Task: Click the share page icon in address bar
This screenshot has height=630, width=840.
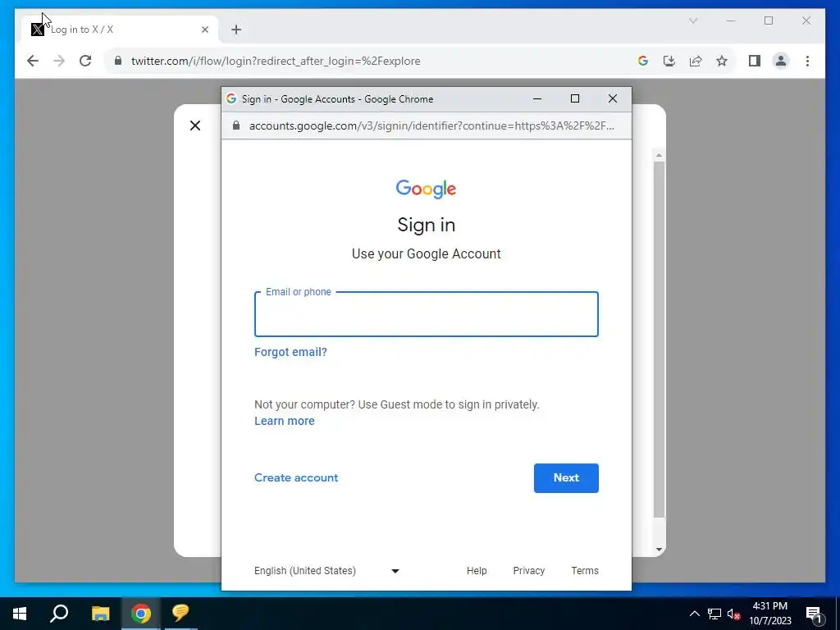Action: pyautogui.click(x=696, y=61)
